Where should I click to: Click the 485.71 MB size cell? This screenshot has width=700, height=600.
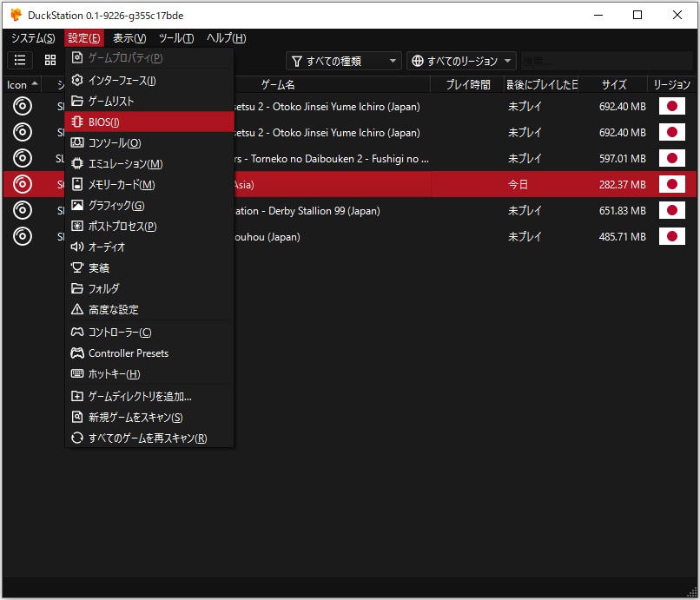pos(623,236)
